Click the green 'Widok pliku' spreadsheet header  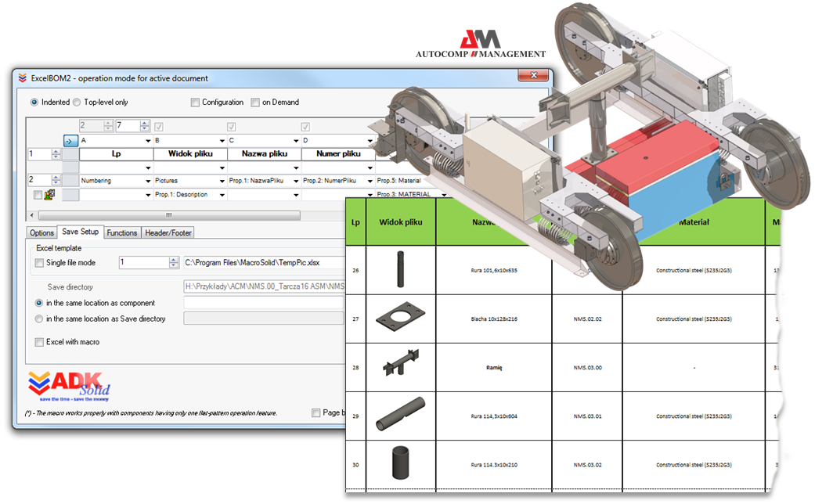click(x=401, y=221)
